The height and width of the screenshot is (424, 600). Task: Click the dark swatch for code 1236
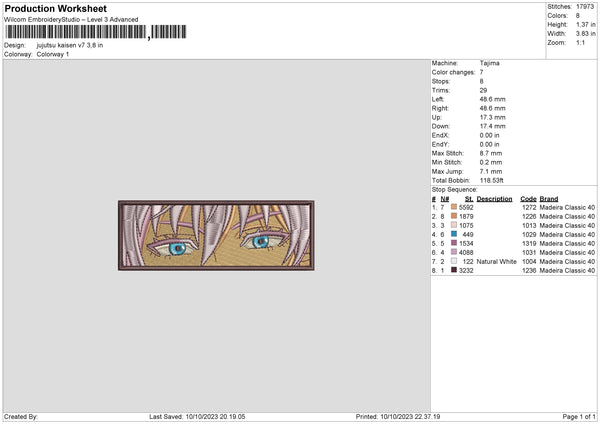pyautogui.click(x=454, y=270)
